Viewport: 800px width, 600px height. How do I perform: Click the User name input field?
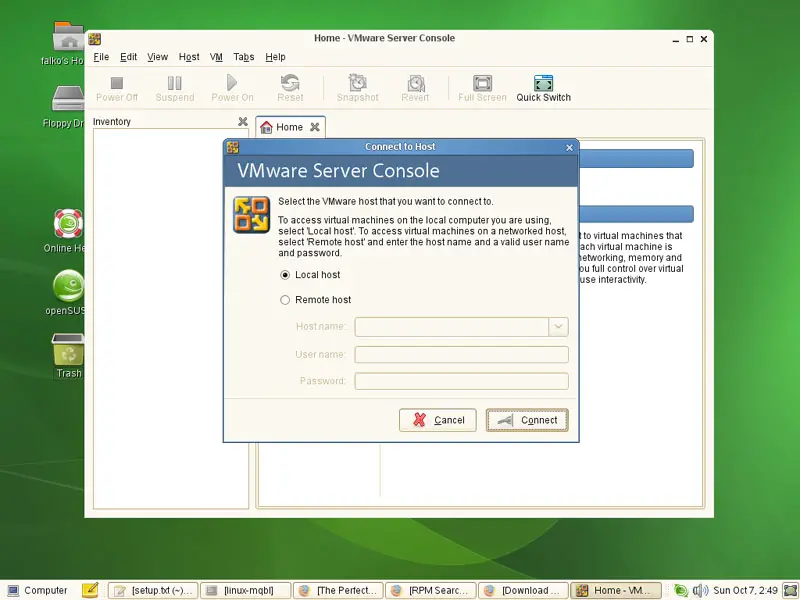tap(461, 354)
